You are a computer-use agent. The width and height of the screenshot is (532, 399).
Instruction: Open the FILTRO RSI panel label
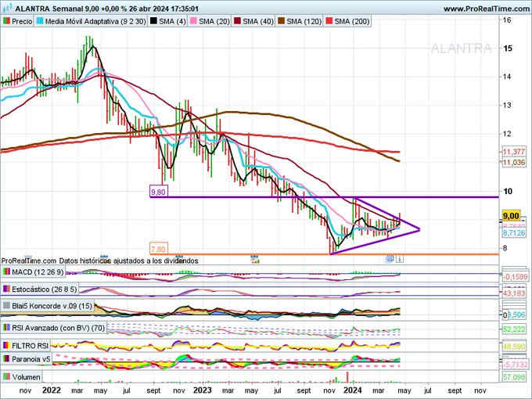click(x=31, y=346)
